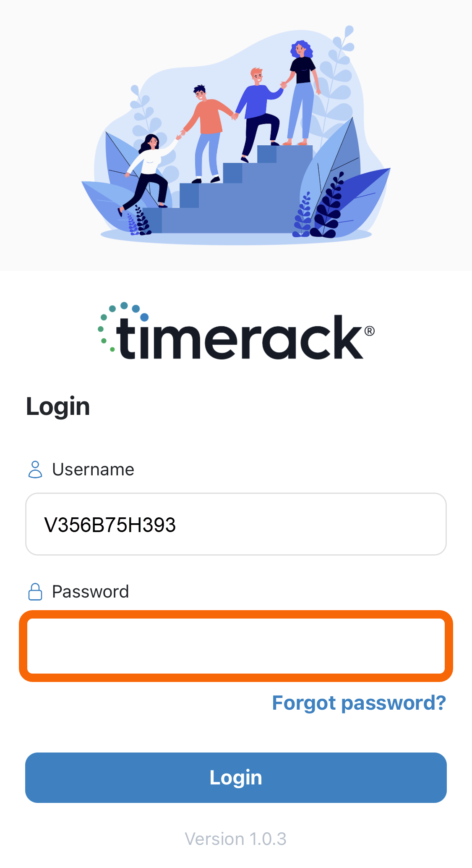Tap the timerack logo wordmark
The height and width of the screenshot is (868, 472).
click(241, 337)
